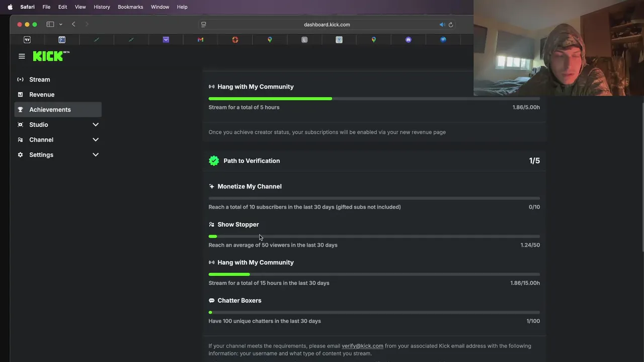Image resolution: width=644 pixels, height=362 pixels.
Task: Click the Chatter Boxes chat bubble icon
Action: coord(211,301)
